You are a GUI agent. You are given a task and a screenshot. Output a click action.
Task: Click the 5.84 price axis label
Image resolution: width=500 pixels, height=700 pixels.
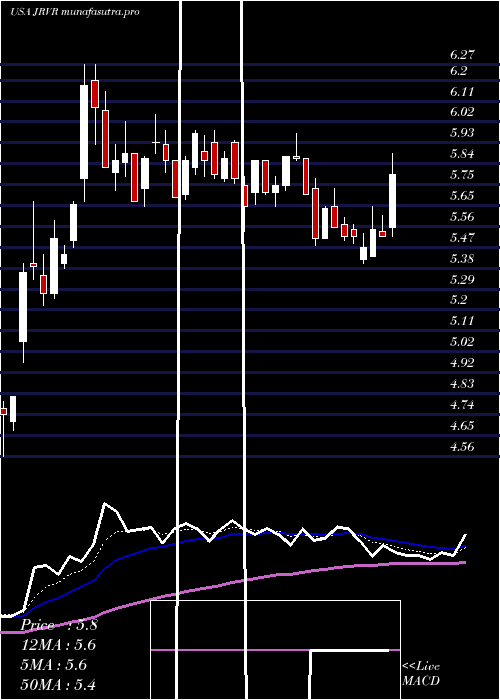[x=462, y=154]
